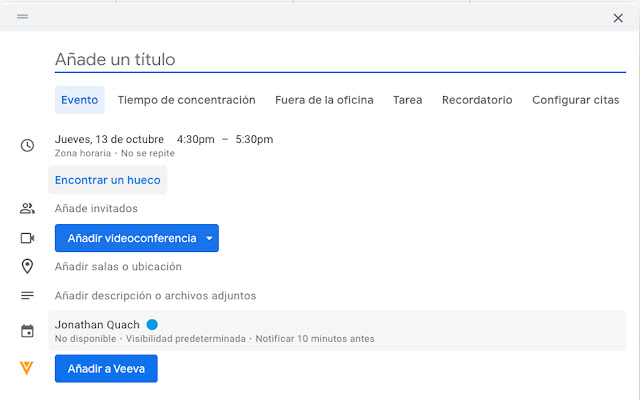
Task: Click the 'Añadir a Veeva' button
Action: tap(106, 369)
